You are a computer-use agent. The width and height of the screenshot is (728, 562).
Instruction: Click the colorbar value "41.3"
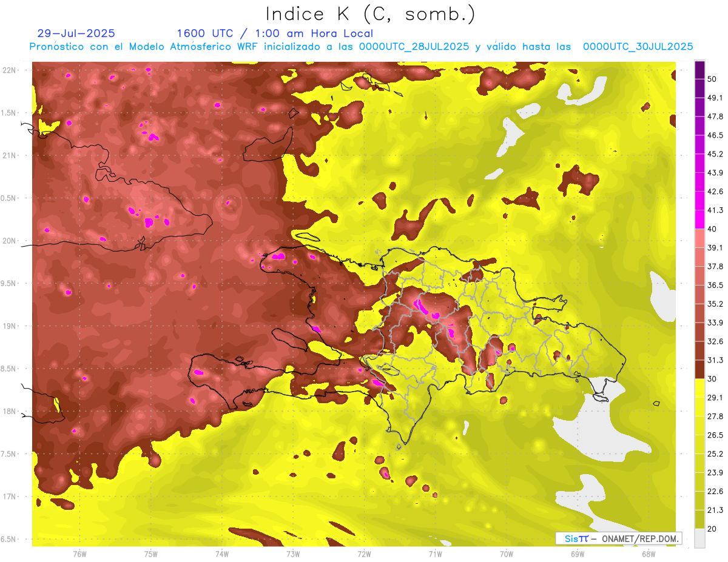pos(715,210)
